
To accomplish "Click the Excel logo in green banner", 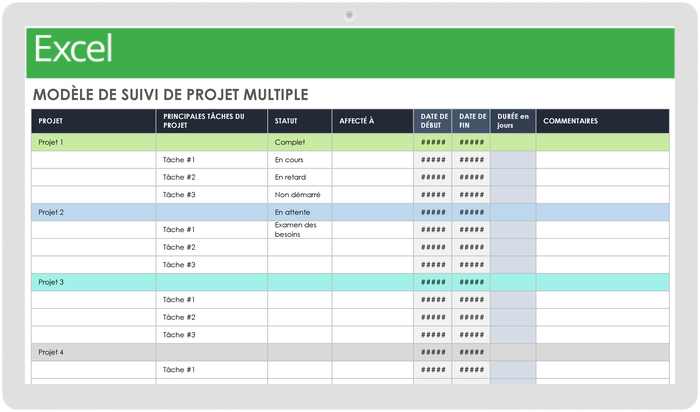I will click(73, 49).
